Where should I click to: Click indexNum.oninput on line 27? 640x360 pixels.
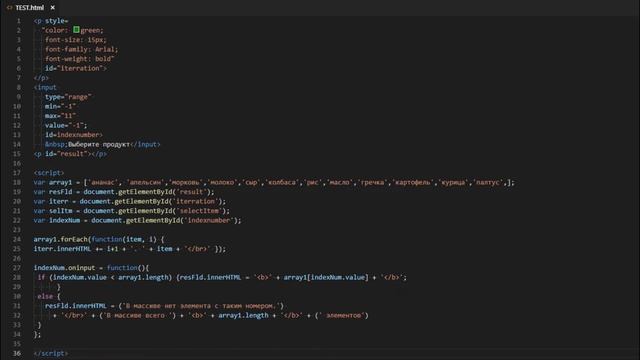tap(64, 268)
